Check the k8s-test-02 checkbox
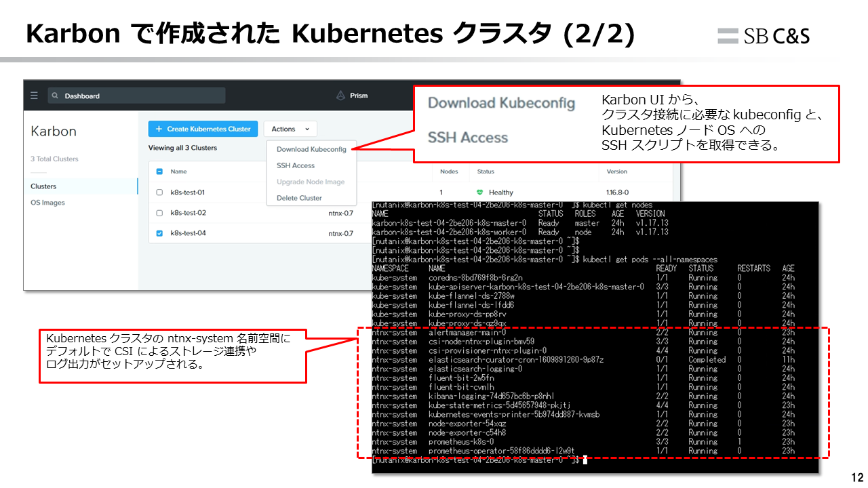The width and height of the screenshot is (868, 488). (x=159, y=213)
